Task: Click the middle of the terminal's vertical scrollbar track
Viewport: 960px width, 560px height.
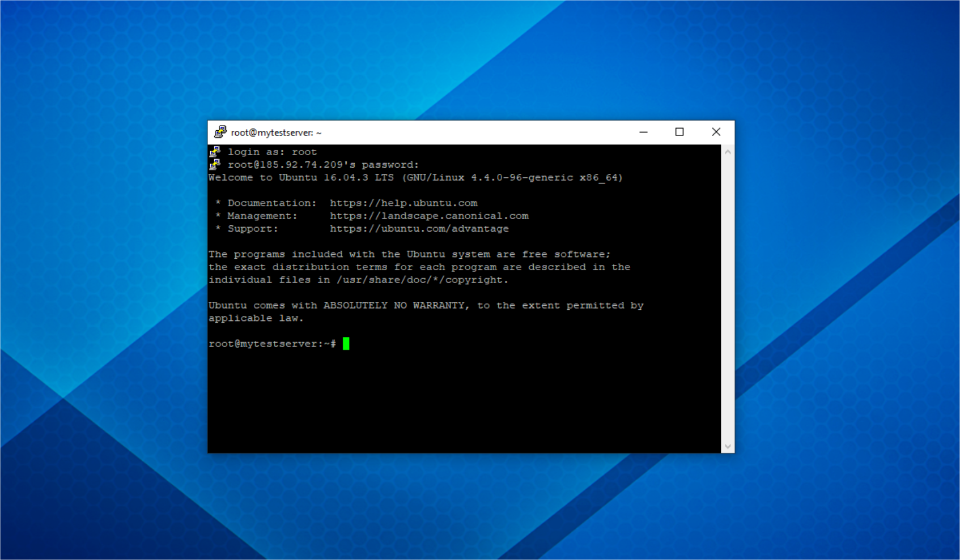Action: [728, 299]
